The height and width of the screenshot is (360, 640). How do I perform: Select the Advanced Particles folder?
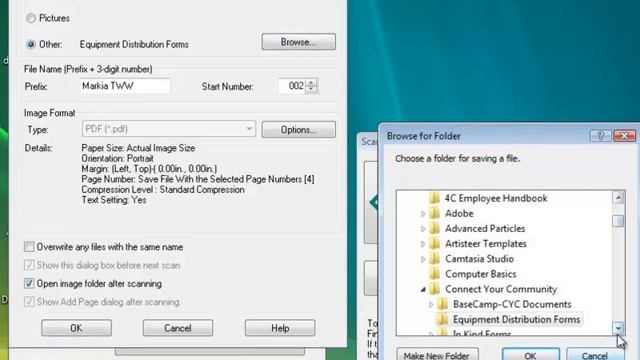485,229
